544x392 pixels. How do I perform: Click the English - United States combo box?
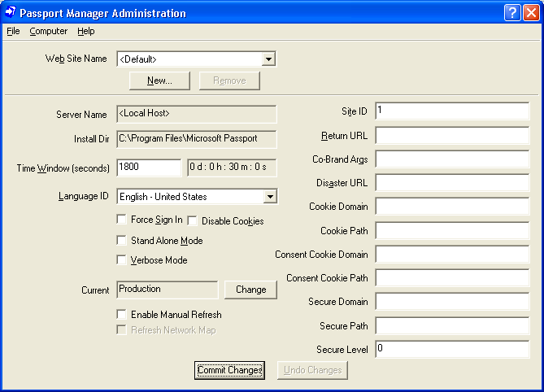[197, 197]
